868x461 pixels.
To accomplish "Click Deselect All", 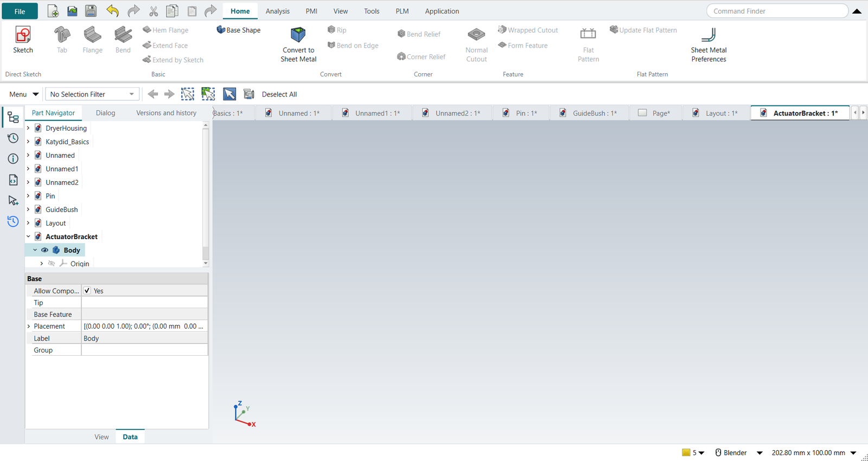I will [279, 94].
